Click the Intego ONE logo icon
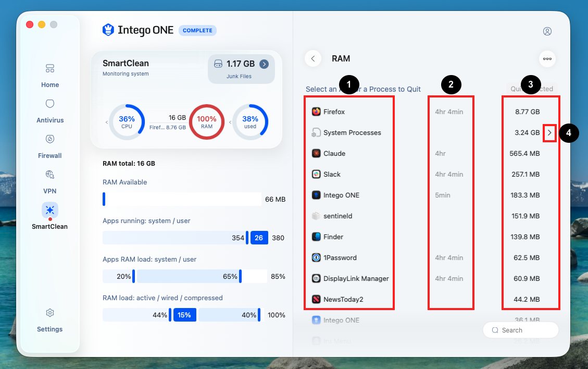This screenshot has width=588, height=369. click(108, 30)
